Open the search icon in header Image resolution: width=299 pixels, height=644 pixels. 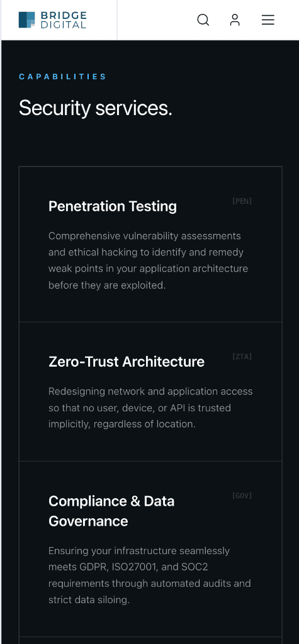click(203, 19)
